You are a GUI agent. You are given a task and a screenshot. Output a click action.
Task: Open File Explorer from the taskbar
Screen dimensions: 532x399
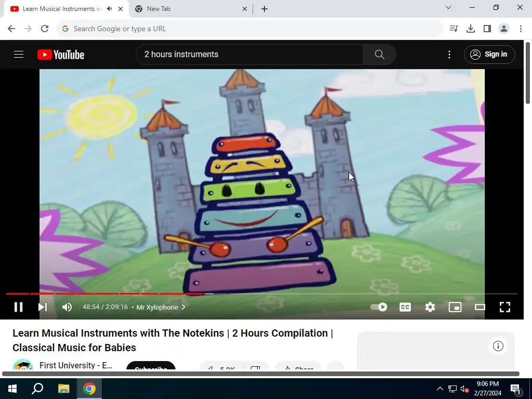click(63, 389)
